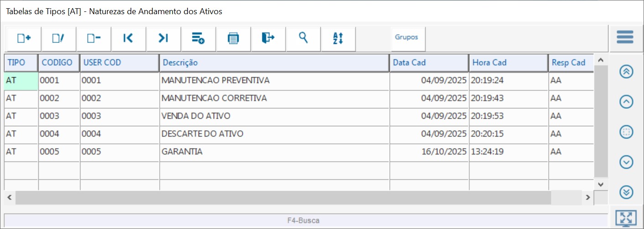The height and width of the screenshot is (229, 644).
Task: Click the add list item icon
Action: point(198,38)
